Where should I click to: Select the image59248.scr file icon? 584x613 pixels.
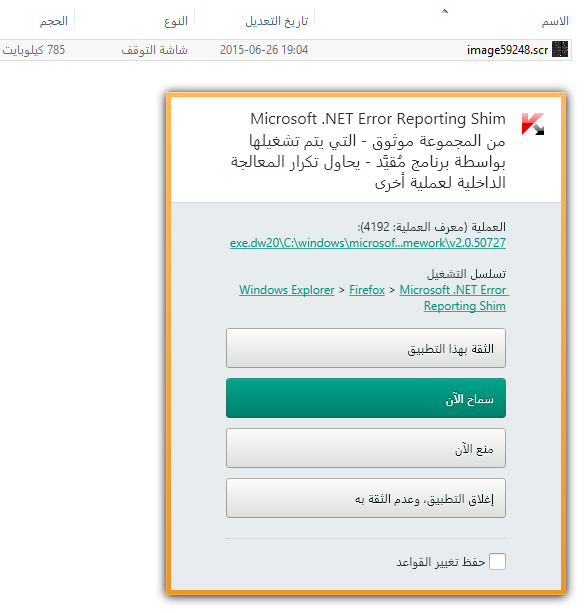[560, 50]
